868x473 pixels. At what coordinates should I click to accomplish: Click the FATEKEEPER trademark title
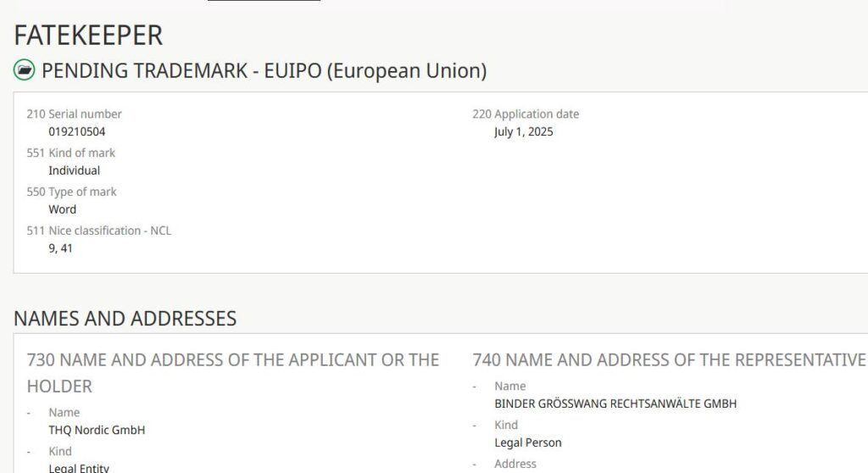(x=88, y=35)
